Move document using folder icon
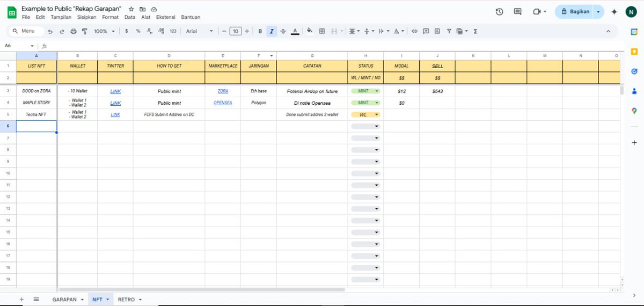Screen dimensions: 644x306 coord(142,10)
